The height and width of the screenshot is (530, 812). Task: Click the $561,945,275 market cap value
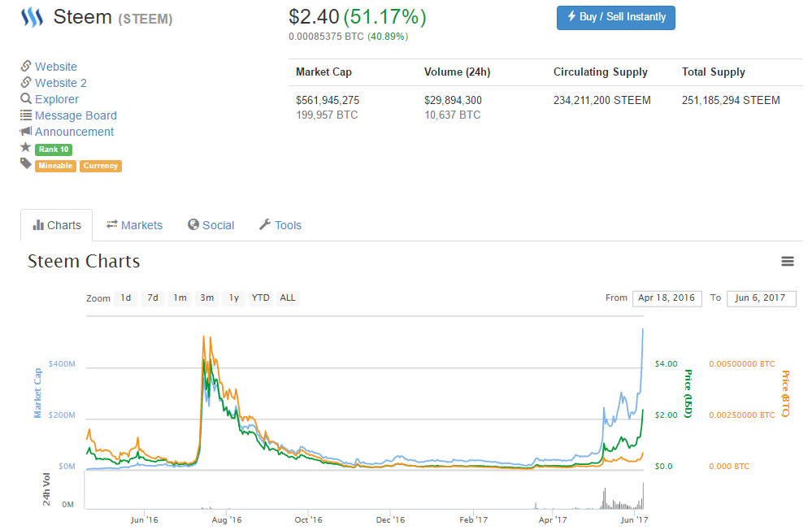(x=328, y=101)
